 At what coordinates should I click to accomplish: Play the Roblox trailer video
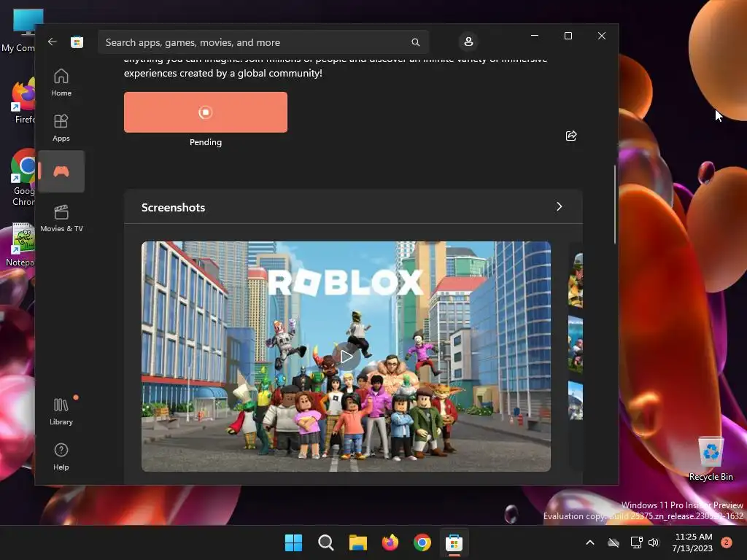(x=346, y=357)
